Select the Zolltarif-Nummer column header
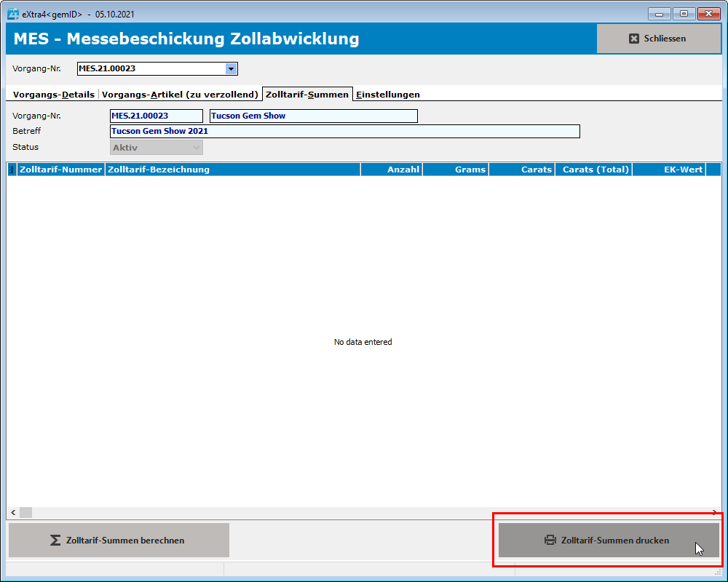 point(60,169)
